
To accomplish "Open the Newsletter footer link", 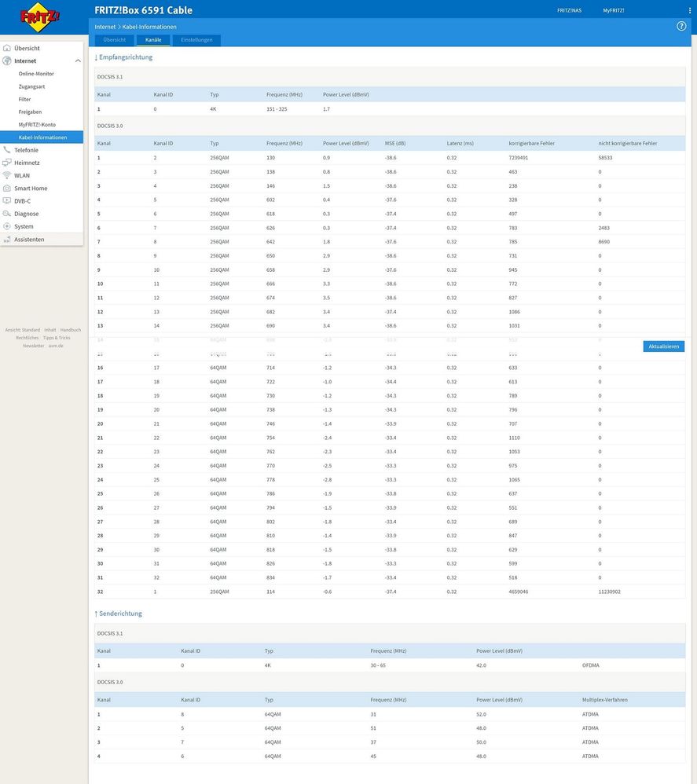I will (x=34, y=346).
